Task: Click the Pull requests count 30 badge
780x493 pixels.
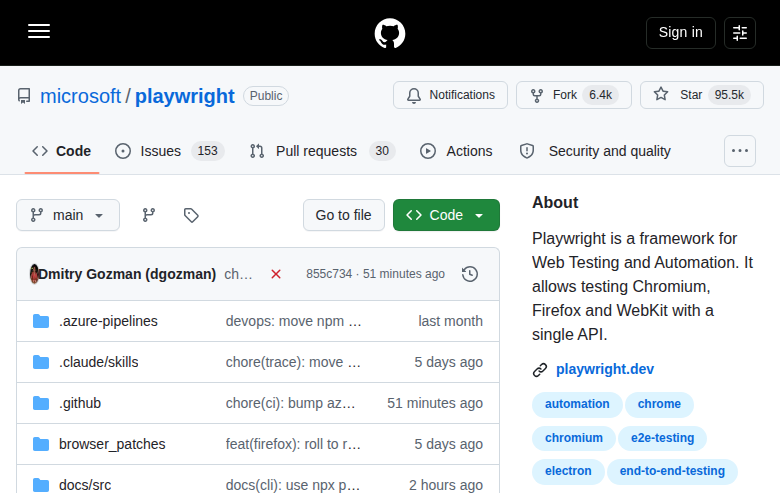Action: coord(382,151)
